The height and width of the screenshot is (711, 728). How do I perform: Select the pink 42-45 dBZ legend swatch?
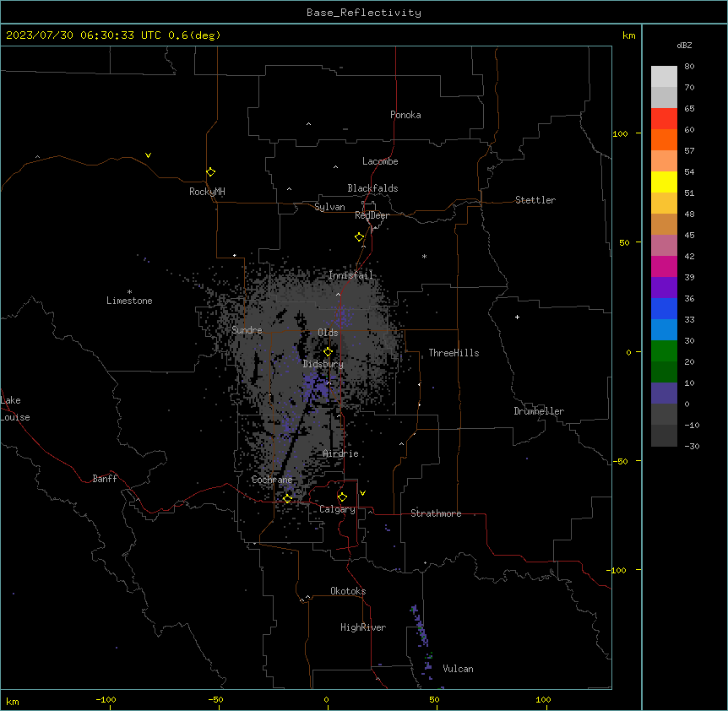point(664,246)
